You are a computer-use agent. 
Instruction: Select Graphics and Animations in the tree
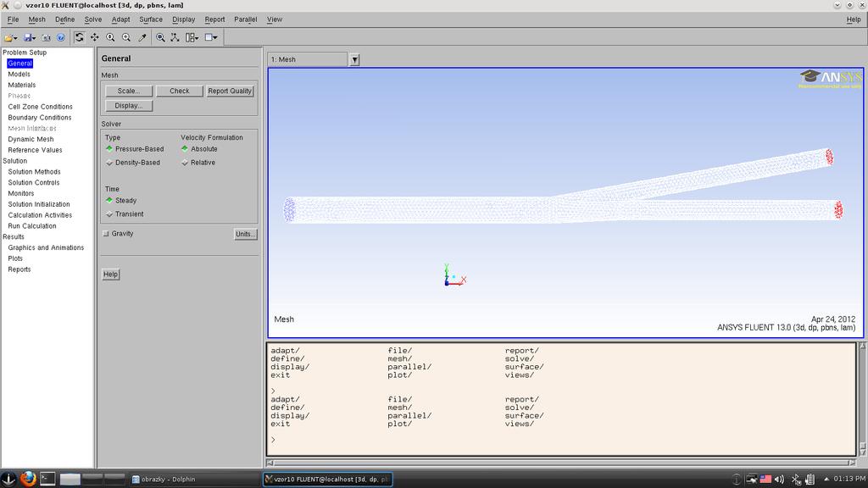point(46,248)
